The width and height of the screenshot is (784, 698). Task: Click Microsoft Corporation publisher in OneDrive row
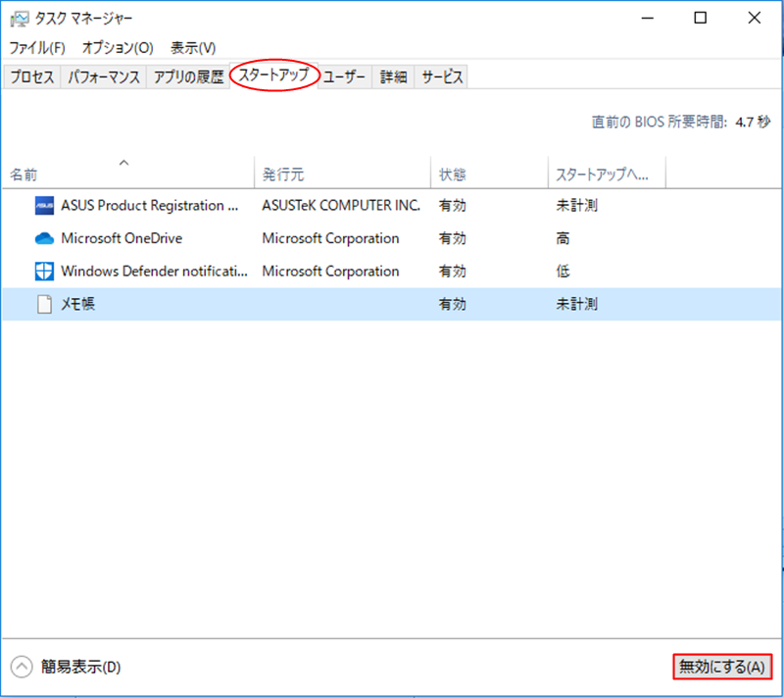point(330,238)
